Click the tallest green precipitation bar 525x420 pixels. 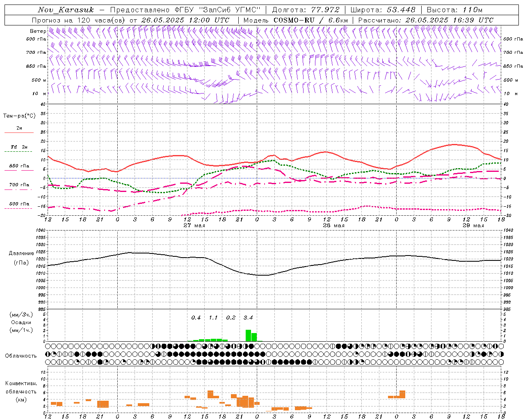[x=248, y=336]
